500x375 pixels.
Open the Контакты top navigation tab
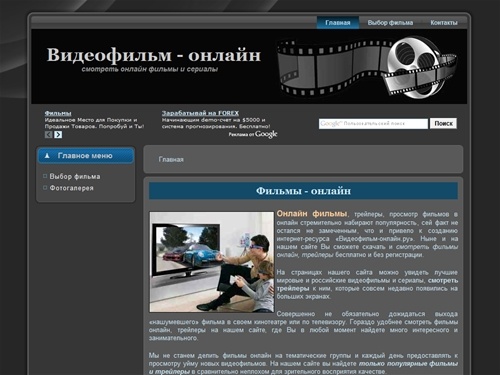444,23
